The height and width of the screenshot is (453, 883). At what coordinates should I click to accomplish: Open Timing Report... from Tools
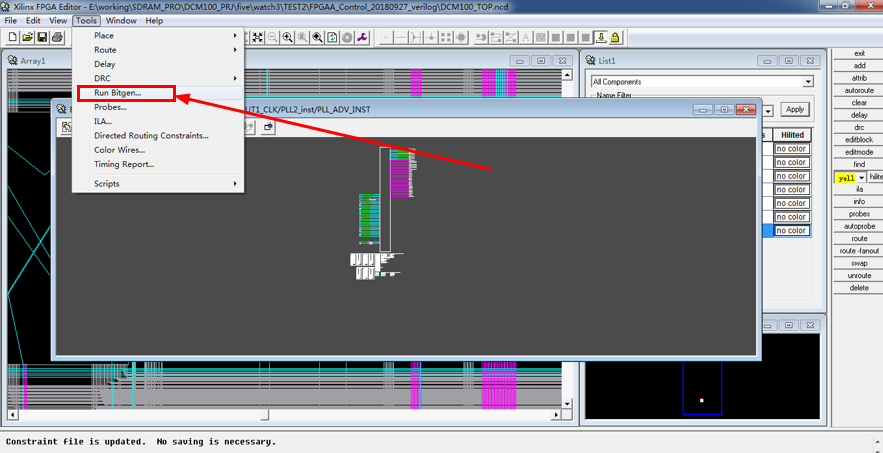click(x=158, y=165)
